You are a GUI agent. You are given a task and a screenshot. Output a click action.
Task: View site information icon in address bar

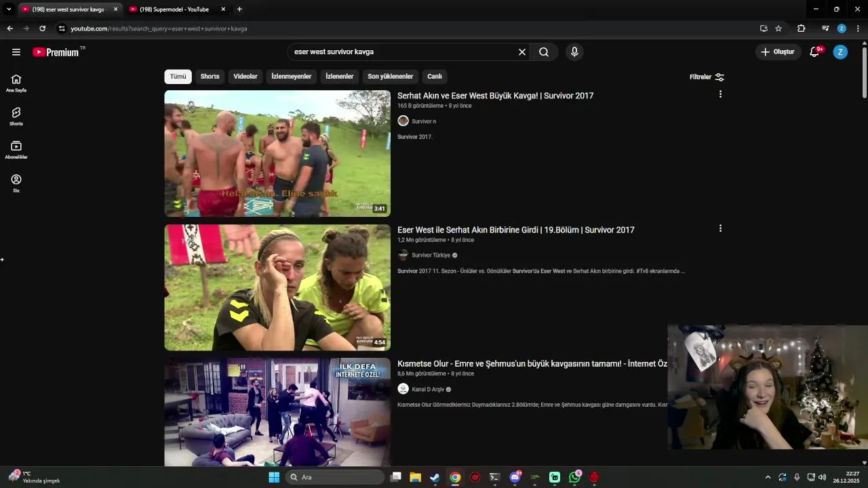(62, 28)
